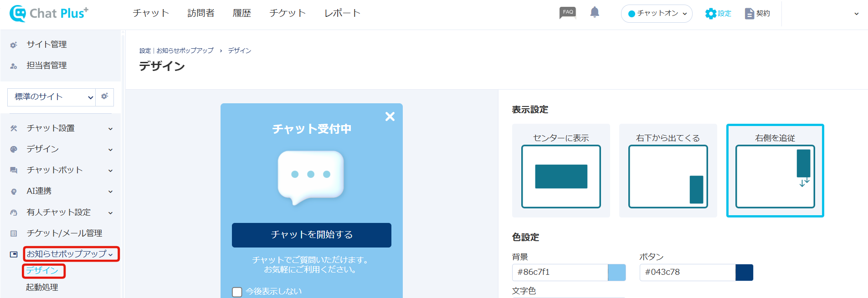868x298 pixels.
Task: Click the チャット設置 tools icon
Action: 14,129
